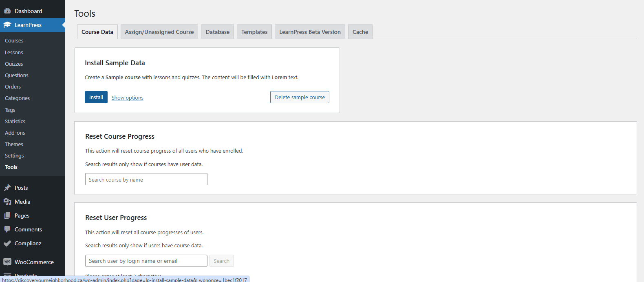Expand the Show options link
644x282 pixels.
[128, 98]
